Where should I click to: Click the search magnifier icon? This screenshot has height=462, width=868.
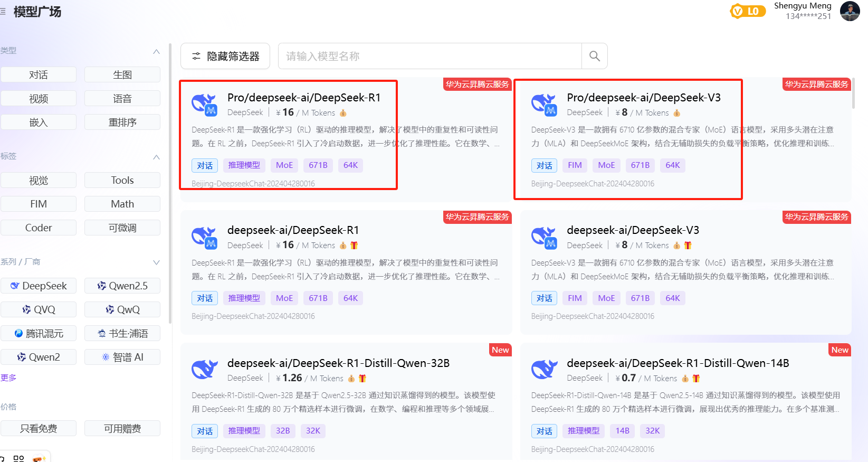594,56
